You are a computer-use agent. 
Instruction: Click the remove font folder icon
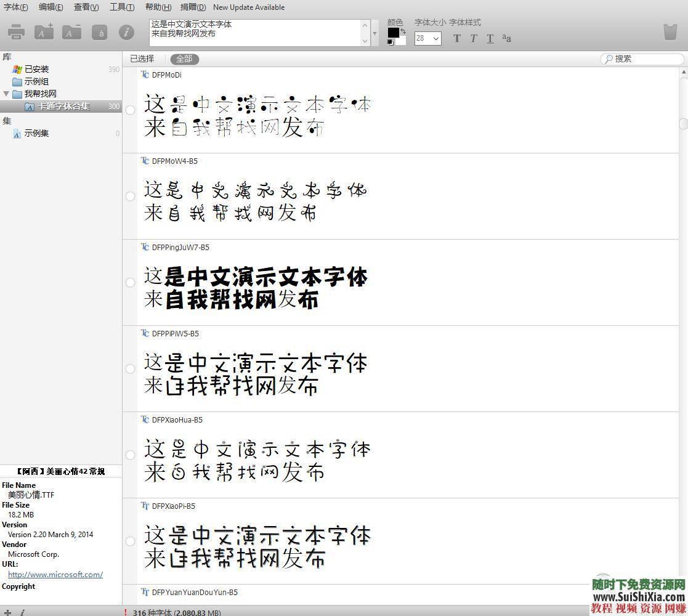[x=71, y=32]
